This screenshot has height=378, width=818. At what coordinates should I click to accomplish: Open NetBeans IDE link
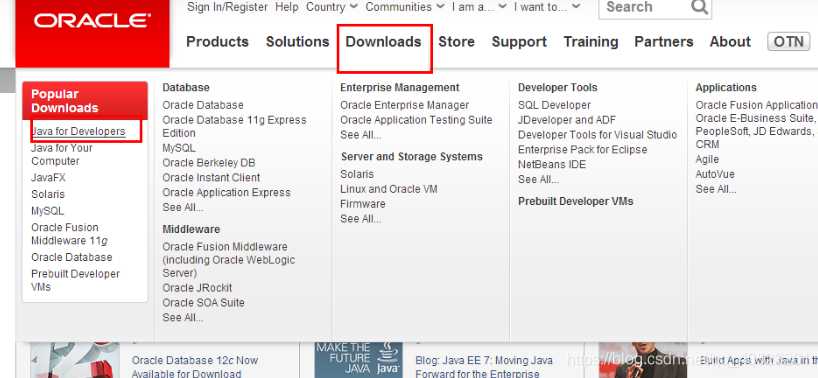pos(552,164)
